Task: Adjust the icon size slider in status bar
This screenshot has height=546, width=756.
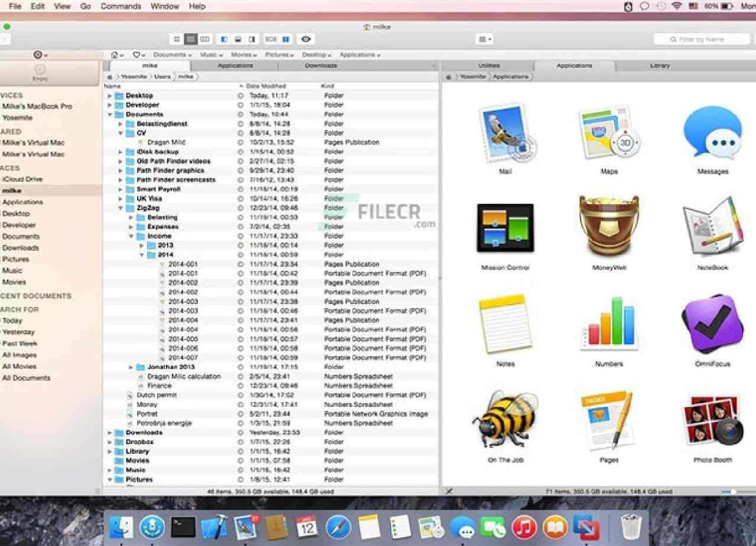Action: point(732,491)
